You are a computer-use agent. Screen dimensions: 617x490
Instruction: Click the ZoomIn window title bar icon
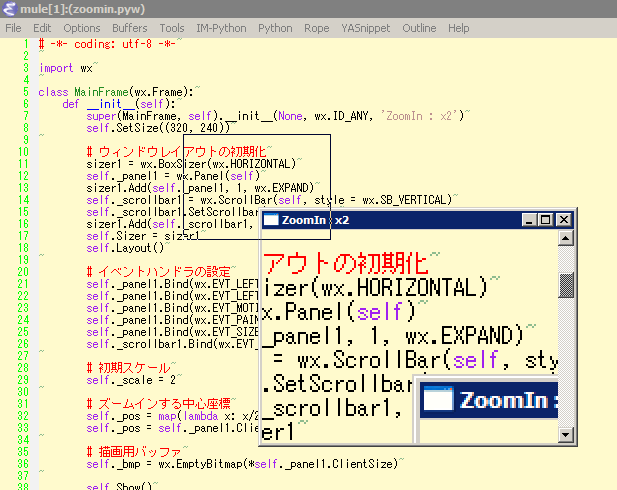click(x=271, y=220)
